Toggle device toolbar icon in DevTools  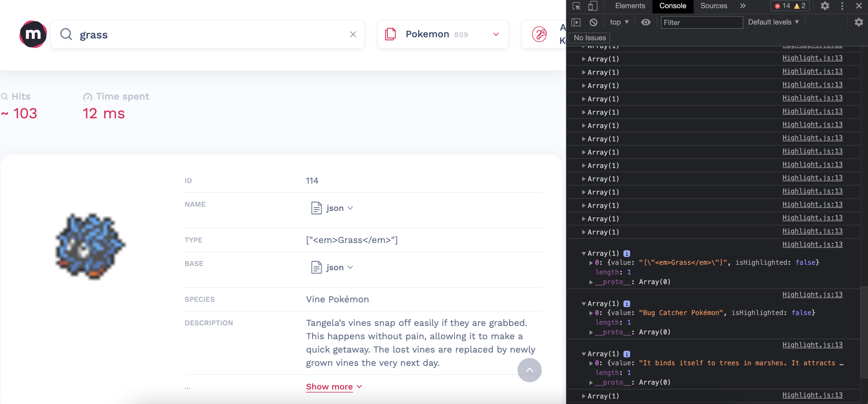[x=593, y=6]
